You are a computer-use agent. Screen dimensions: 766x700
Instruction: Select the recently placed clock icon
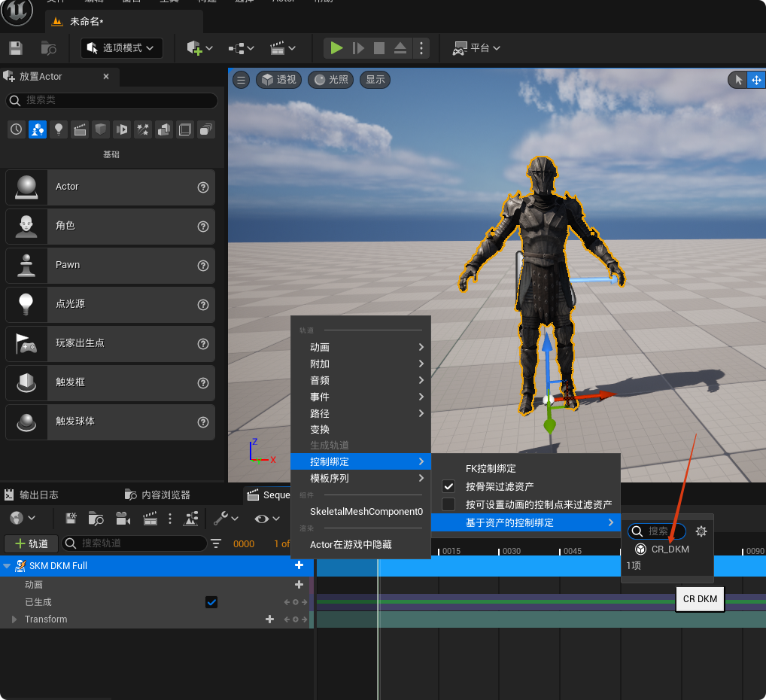[16, 129]
